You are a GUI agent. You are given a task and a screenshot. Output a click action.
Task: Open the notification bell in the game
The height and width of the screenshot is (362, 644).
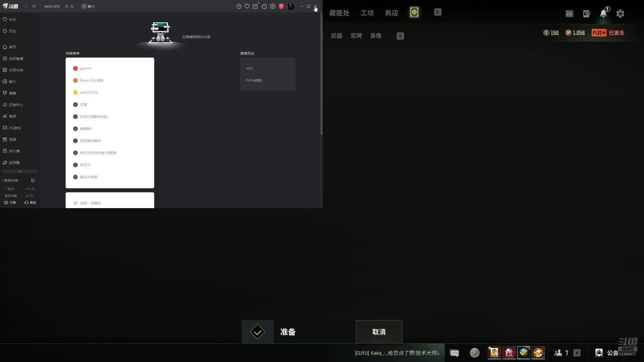coord(603,14)
